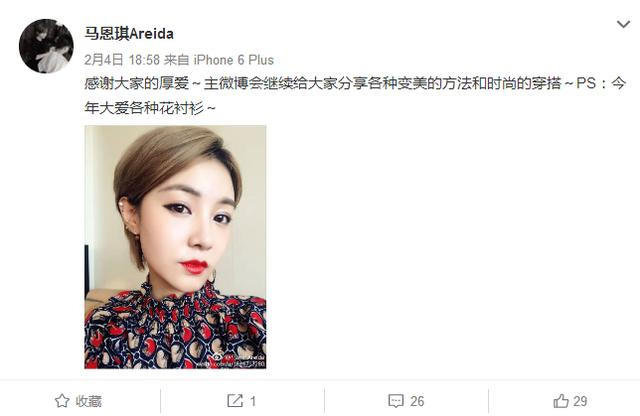Click the repost share icon
The width and height of the screenshot is (640, 416).
point(235,401)
